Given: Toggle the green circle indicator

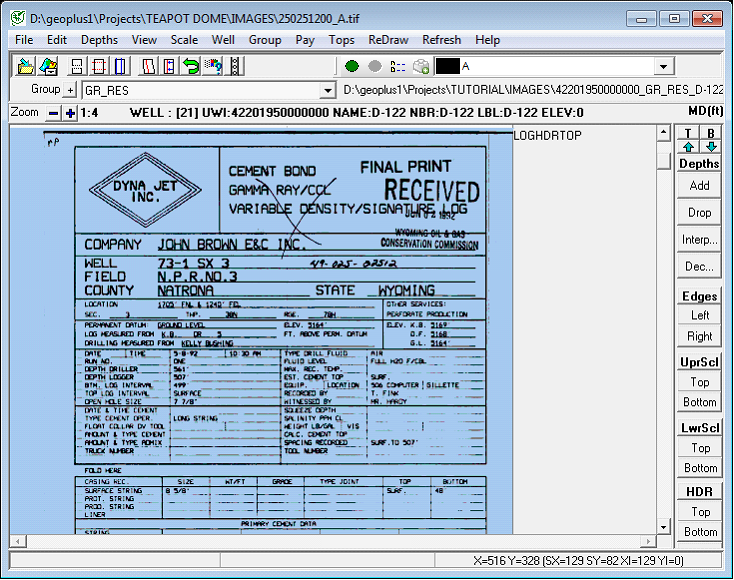Looking at the screenshot, I should (352, 66).
